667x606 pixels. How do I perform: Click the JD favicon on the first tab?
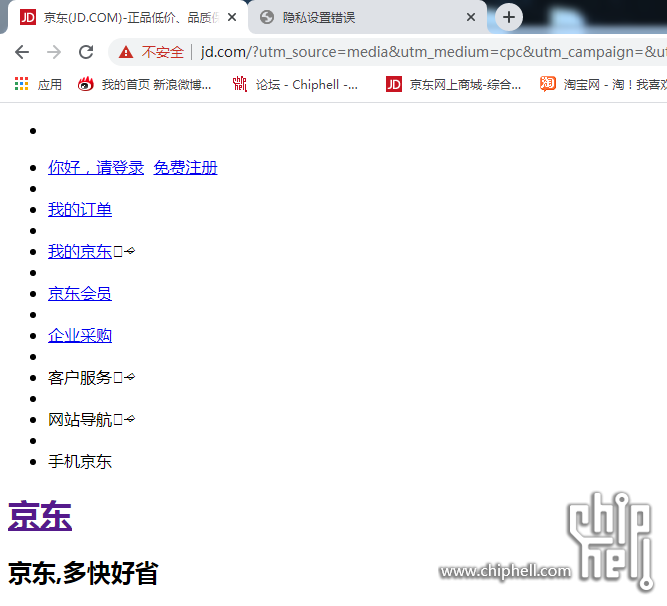pos(28,17)
